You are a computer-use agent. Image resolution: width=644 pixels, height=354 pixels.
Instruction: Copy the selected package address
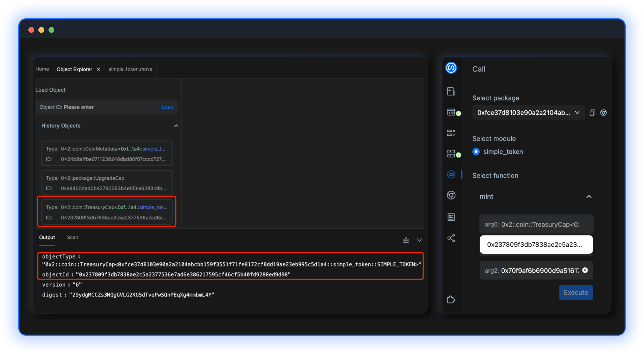[x=592, y=113]
